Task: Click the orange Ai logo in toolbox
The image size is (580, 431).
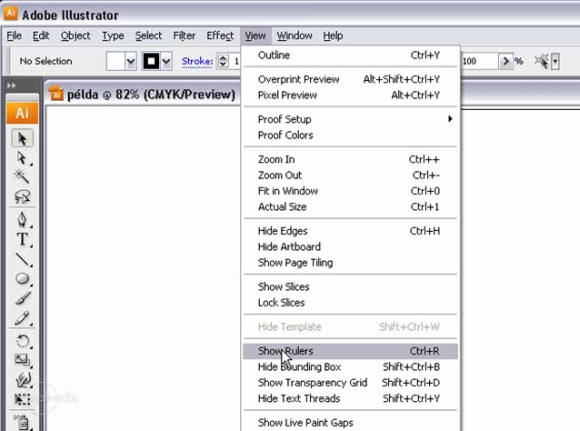Action: [22, 113]
